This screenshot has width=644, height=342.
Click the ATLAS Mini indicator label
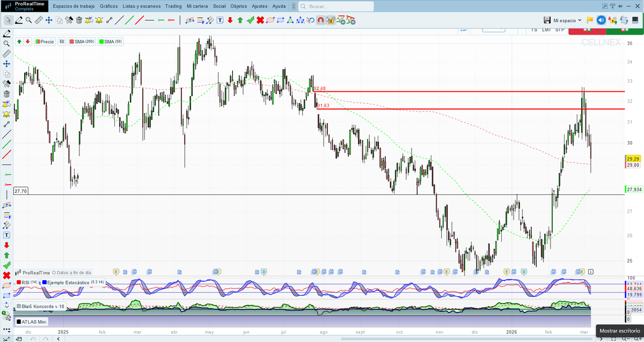32,322
